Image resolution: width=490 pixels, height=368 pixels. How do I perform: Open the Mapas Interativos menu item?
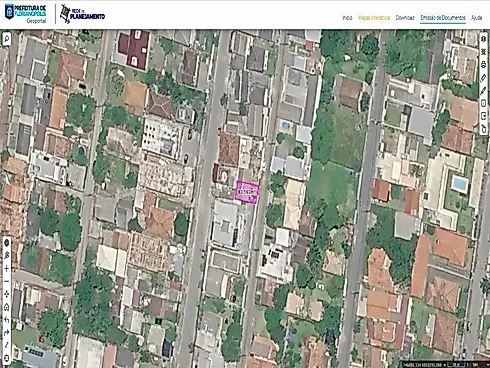coord(374,18)
